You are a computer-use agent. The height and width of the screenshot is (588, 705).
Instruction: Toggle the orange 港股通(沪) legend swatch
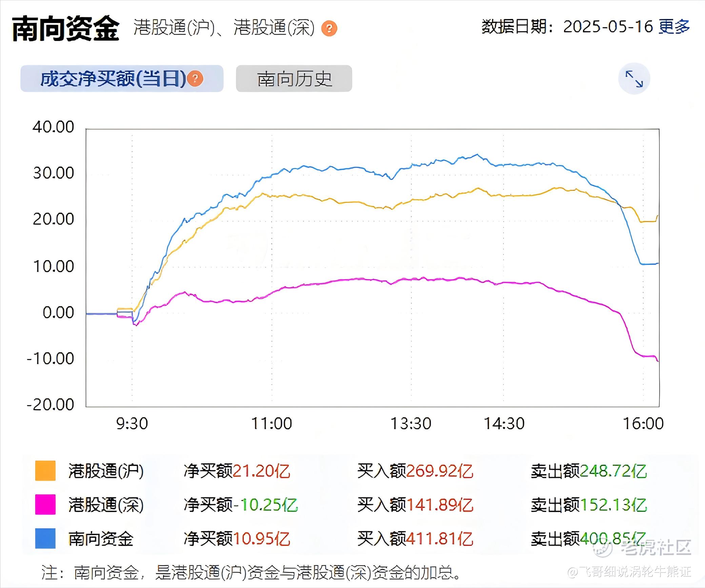[45, 471]
